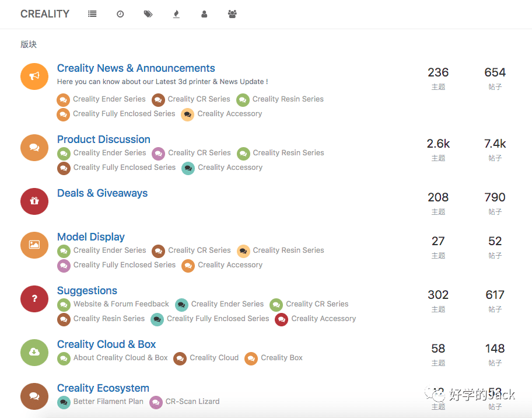Screen dimensions: 532x418
Task: Click the teal icon beside Better Filament Plan
Action: click(64, 403)
